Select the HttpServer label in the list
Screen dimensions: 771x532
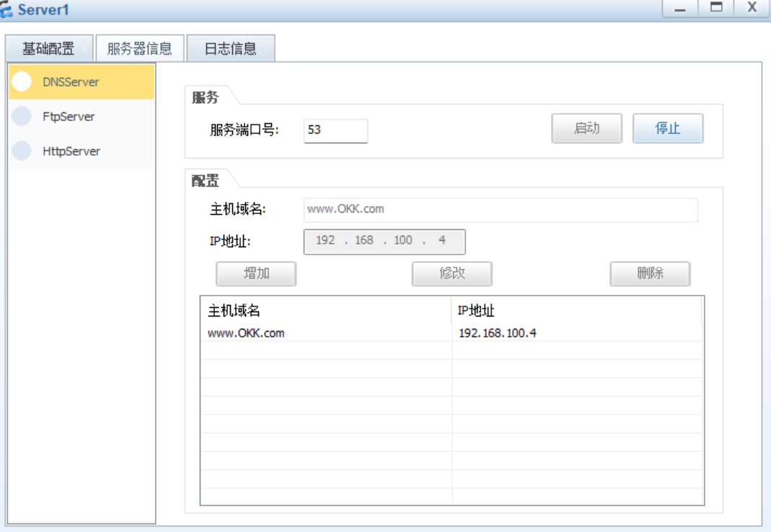coord(71,151)
